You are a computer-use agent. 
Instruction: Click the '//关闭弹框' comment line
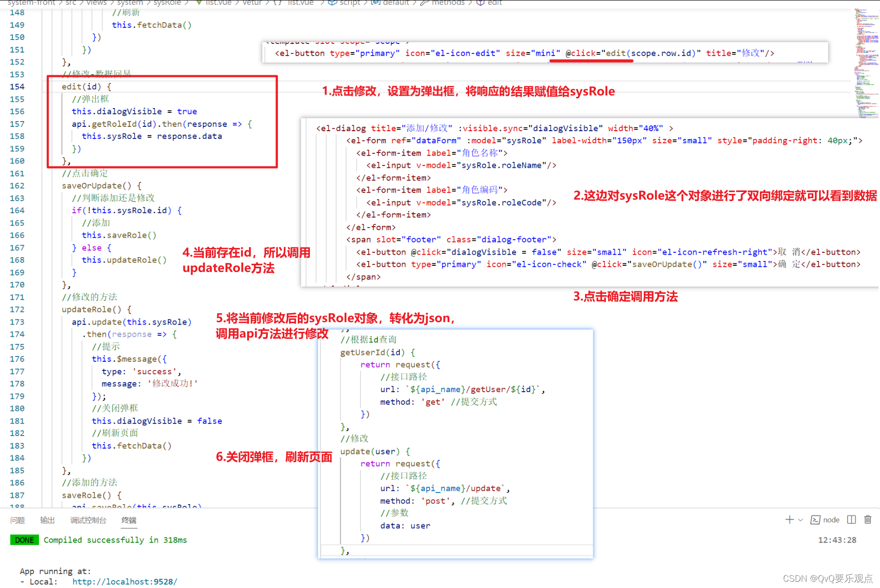point(115,408)
